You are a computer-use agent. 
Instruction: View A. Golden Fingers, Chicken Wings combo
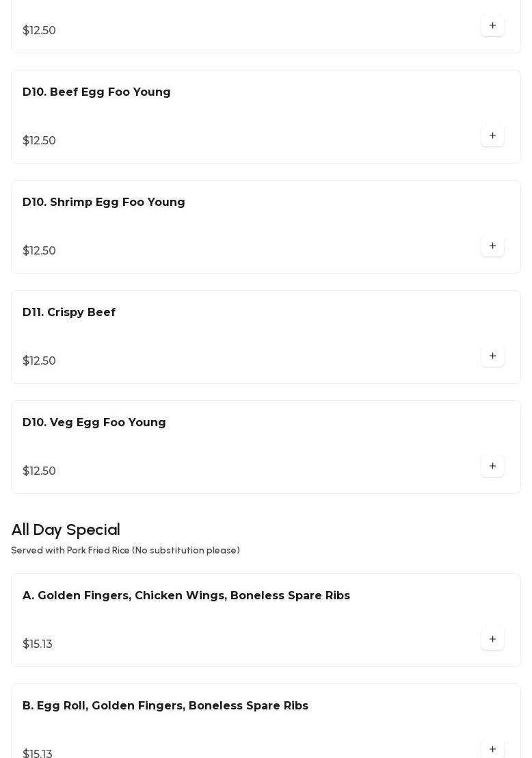tap(186, 596)
